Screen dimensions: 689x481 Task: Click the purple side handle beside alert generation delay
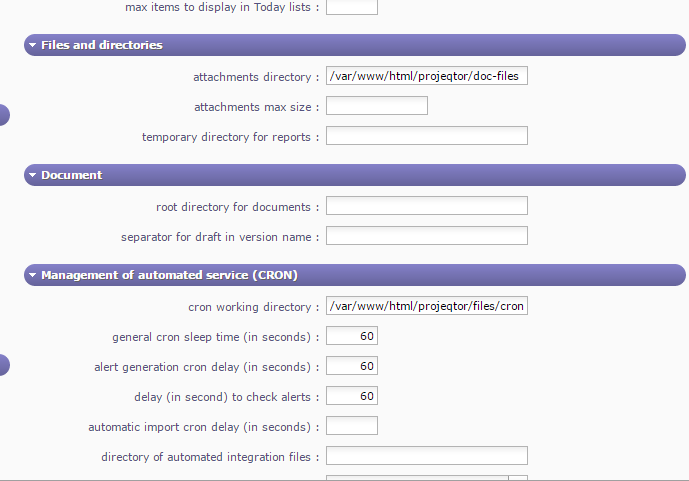click(4, 364)
